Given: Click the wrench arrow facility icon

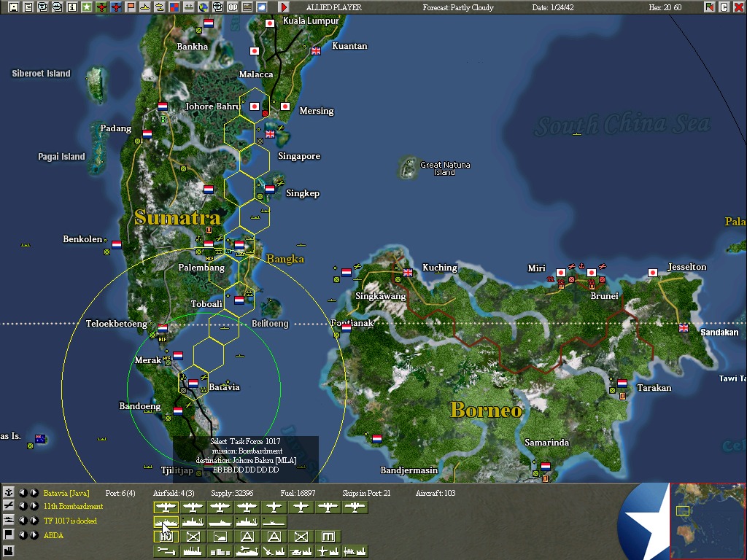Looking at the screenshot, I should pyautogui.click(x=166, y=551).
